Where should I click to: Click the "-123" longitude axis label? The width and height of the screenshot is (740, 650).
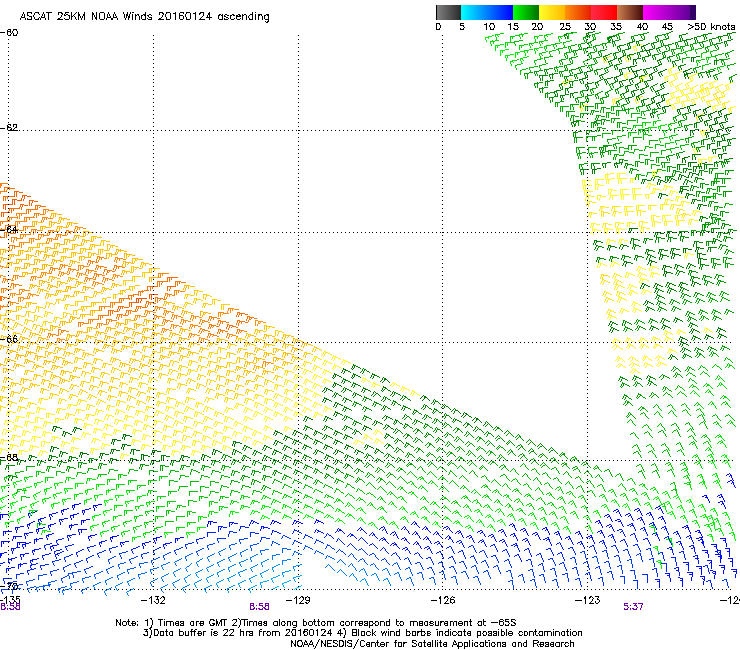[588, 600]
